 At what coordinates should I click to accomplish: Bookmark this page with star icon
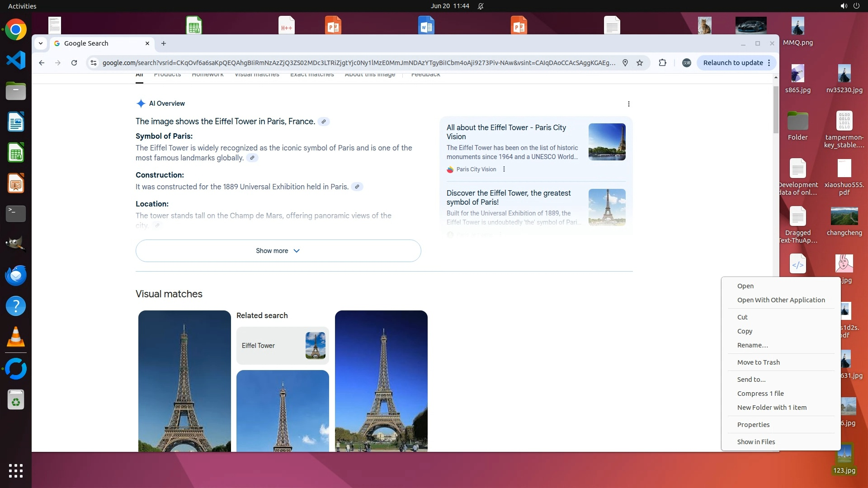[640, 63]
